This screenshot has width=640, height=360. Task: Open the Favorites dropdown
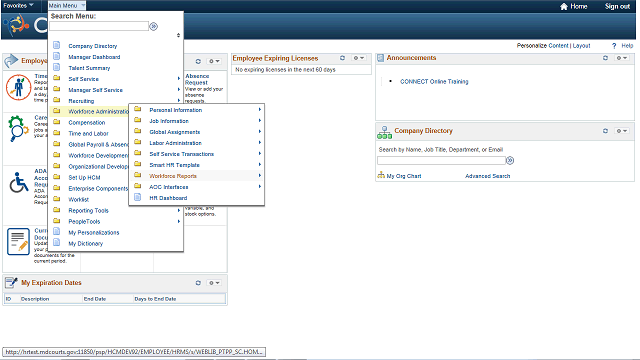(x=18, y=5)
